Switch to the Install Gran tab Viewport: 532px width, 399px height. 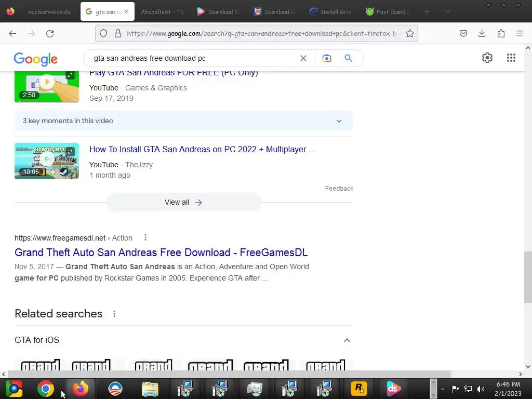click(331, 12)
